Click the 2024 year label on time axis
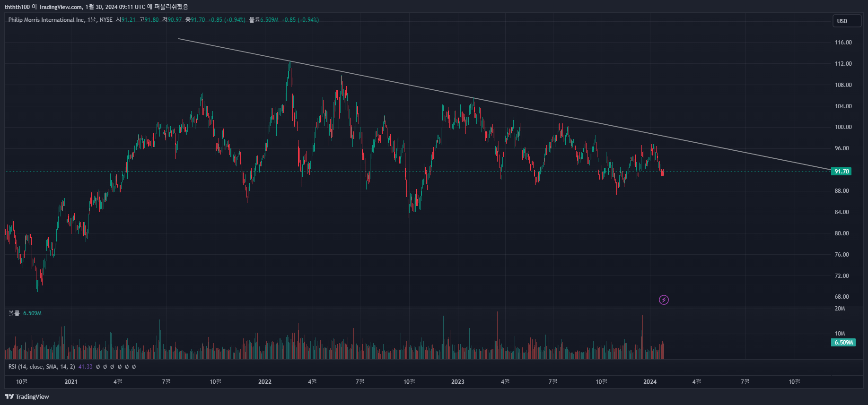Image resolution: width=868 pixels, height=405 pixels. [650, 382]
